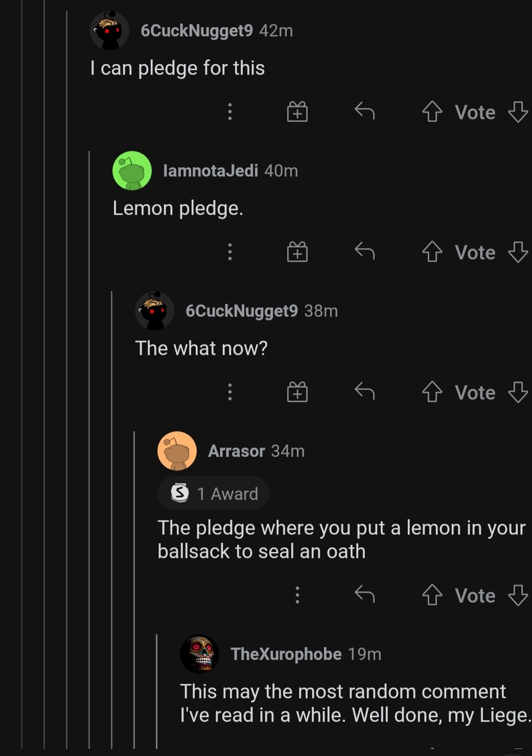This screenshot has height=756, width=532.
Task: Reply to the "Lemon pledge." comment
Action: (365, 251)
